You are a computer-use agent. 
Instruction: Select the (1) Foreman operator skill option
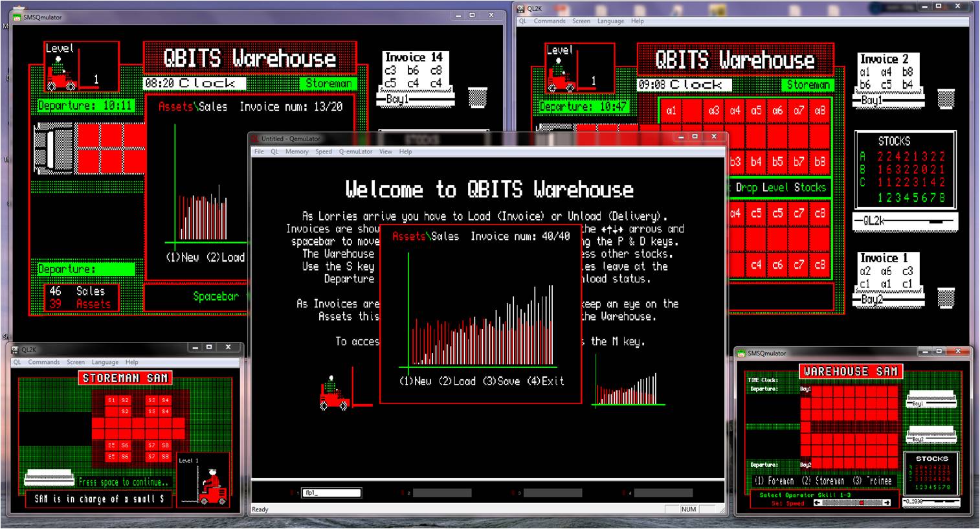click(774, 481)
